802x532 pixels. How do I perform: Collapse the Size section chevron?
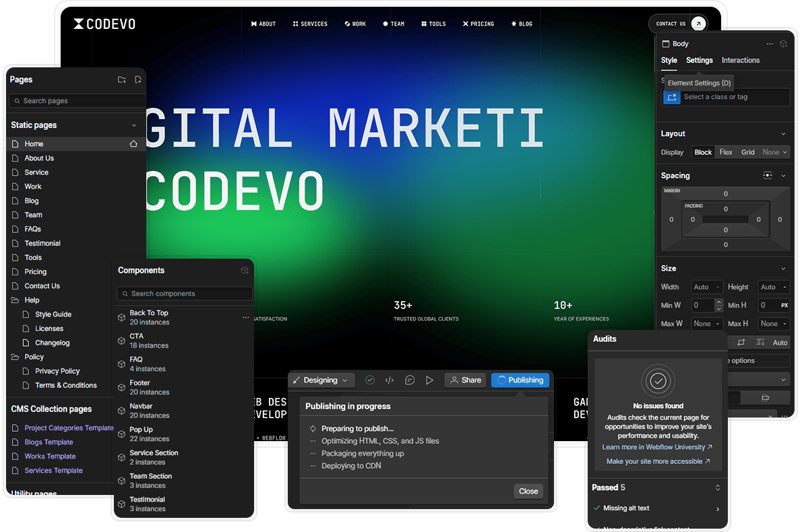pos(783,269)
